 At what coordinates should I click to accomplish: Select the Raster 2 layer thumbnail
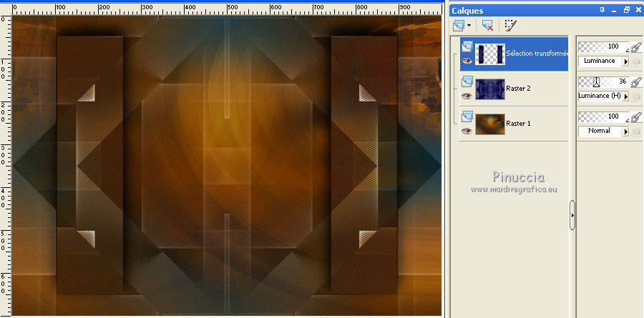click(x=490, y=89)
